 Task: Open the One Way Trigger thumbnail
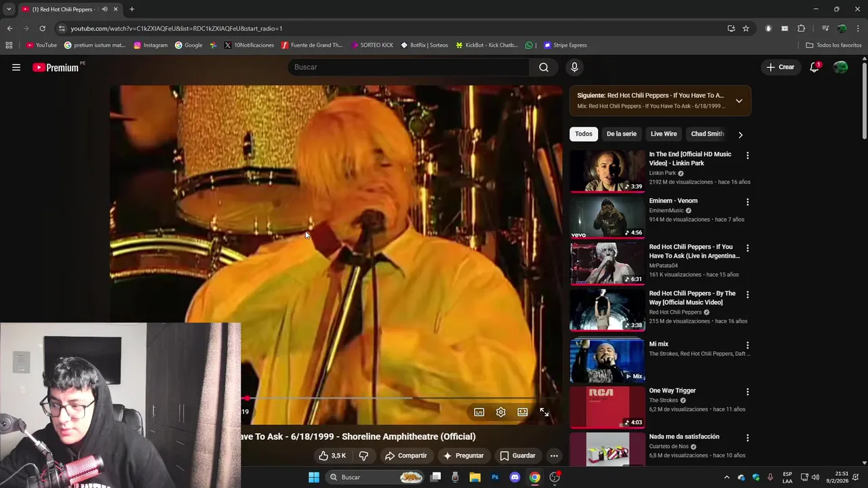(608, 407)
